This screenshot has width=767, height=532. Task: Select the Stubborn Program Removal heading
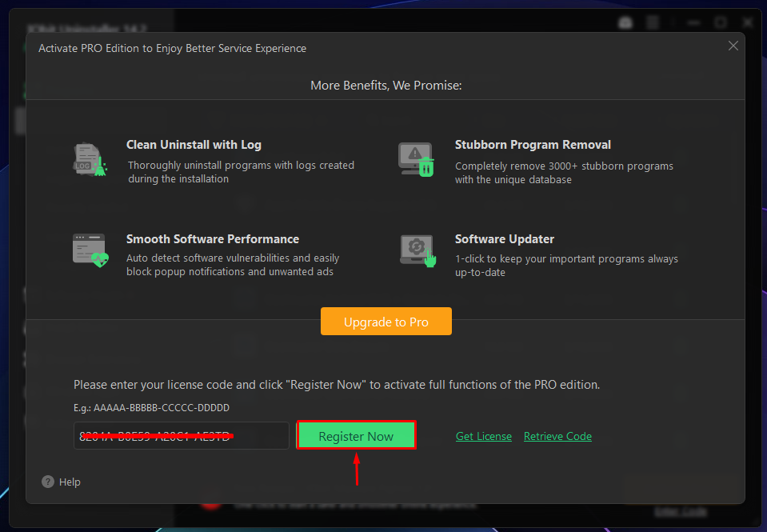pos(533,145)
